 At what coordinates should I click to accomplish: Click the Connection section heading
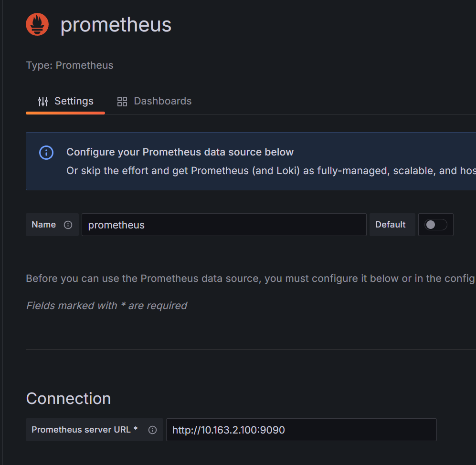pyautogui.click(x=68, y=398)
